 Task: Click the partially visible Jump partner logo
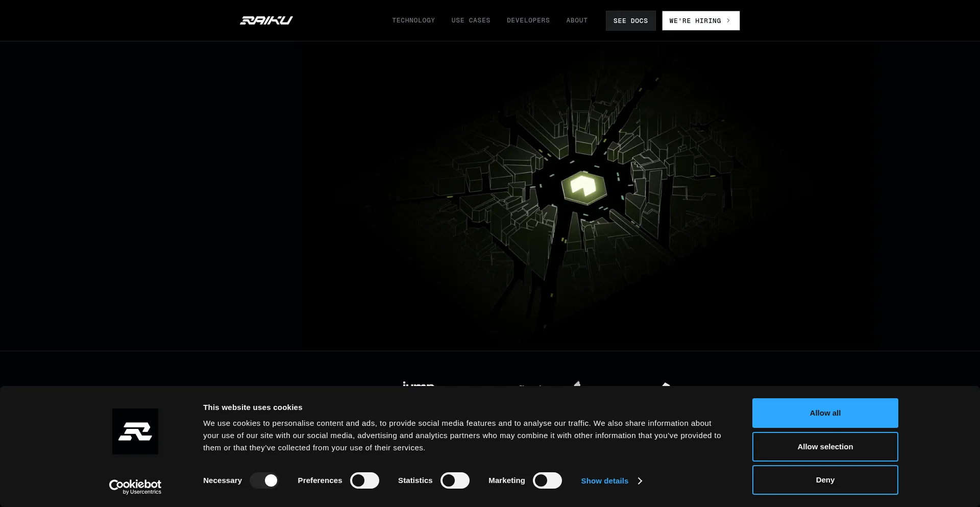pyautogui.click(x=418, y=383)
